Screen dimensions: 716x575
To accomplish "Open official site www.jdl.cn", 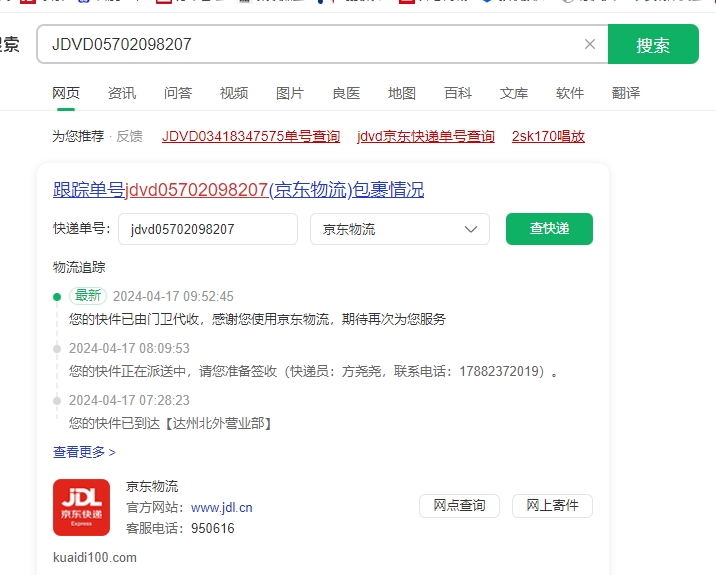I will (x=221, y=507).
